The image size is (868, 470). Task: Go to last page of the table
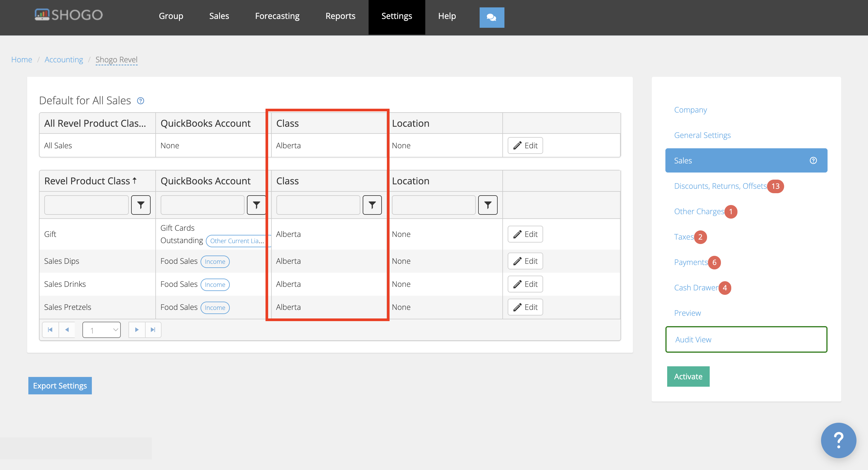click(153, 330)
